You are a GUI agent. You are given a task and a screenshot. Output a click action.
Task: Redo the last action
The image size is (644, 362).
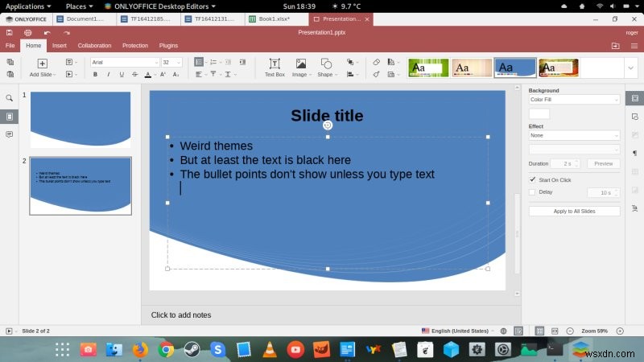67,32
